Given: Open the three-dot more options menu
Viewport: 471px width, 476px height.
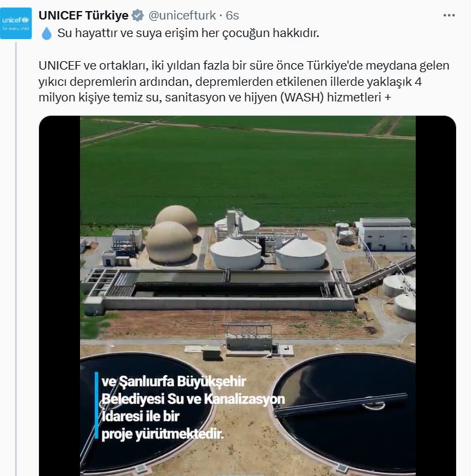Looking at the screenshot, I should click(449, 15).
